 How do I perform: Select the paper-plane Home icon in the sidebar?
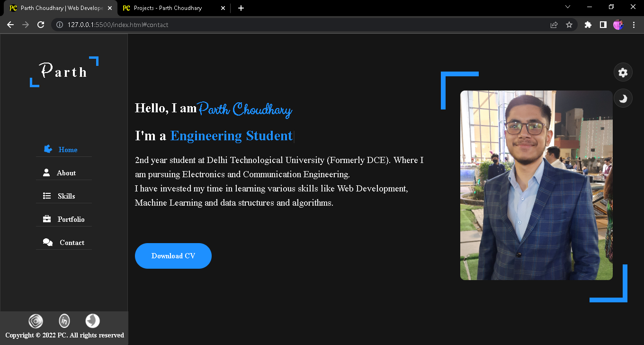click(x=48, y=149)
